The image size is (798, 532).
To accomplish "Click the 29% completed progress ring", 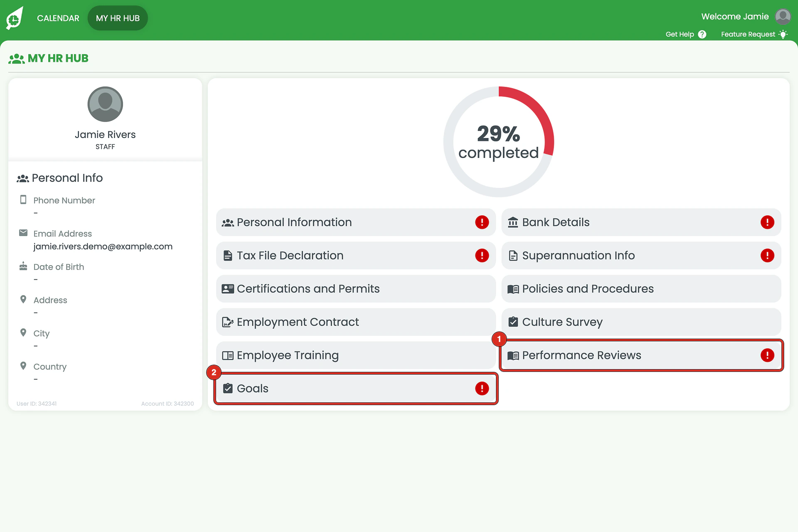I will [498, 142].
